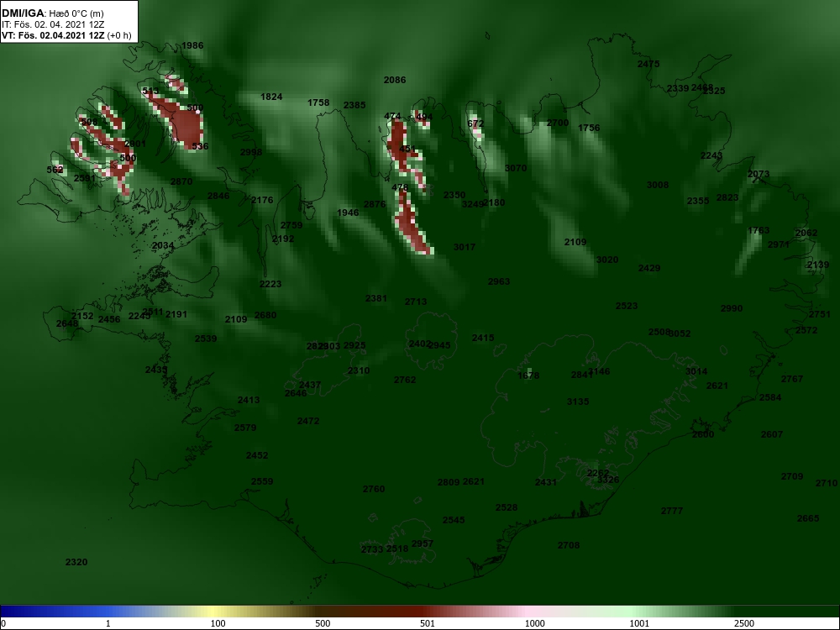Click the map value "3135"

578,402
